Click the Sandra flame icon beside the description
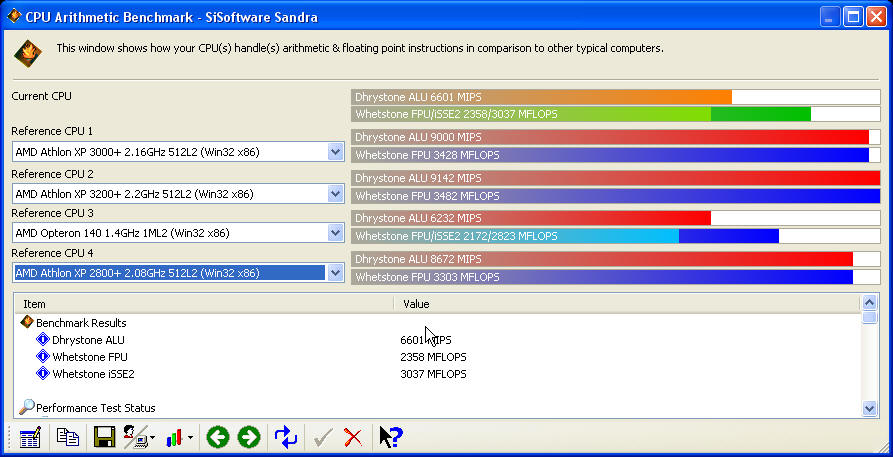Image resolution: width=893 pixels, height=457 pixels. click(x=27, y=53)
